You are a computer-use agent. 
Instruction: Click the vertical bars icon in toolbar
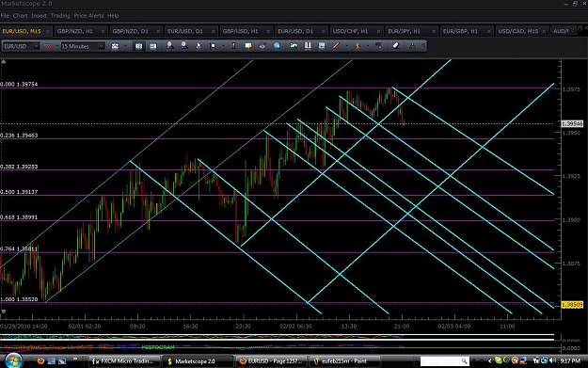[308, 46]
